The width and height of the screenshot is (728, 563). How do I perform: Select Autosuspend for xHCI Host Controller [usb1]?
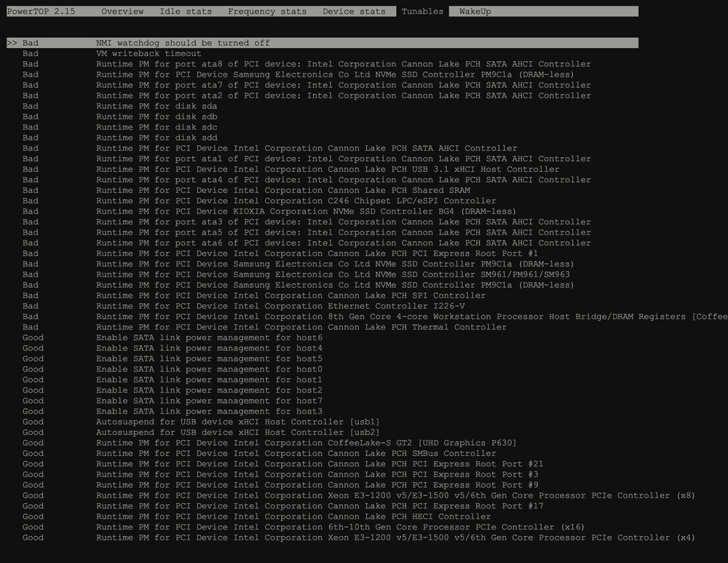point(201,422)
